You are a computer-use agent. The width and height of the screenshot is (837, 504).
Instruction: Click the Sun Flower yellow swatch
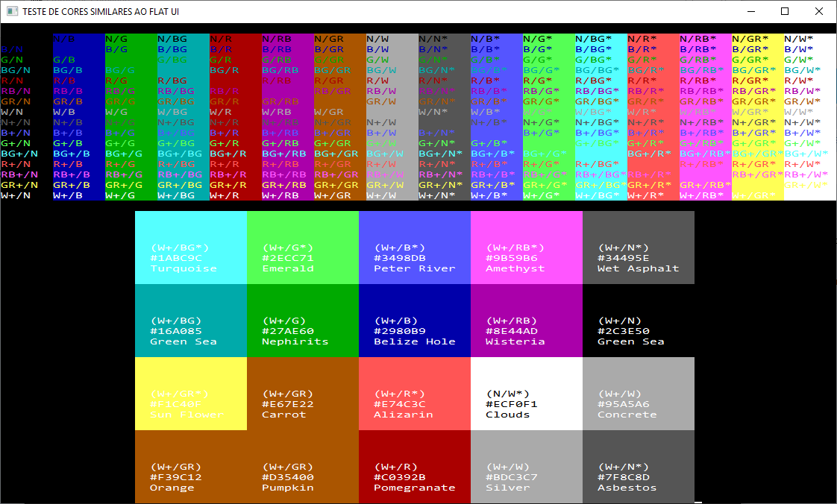191,394
